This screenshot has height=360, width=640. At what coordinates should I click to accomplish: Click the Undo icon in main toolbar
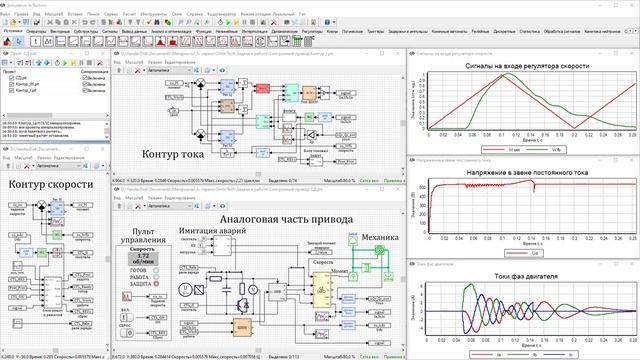pyautogui.click(x=85, y=22)
